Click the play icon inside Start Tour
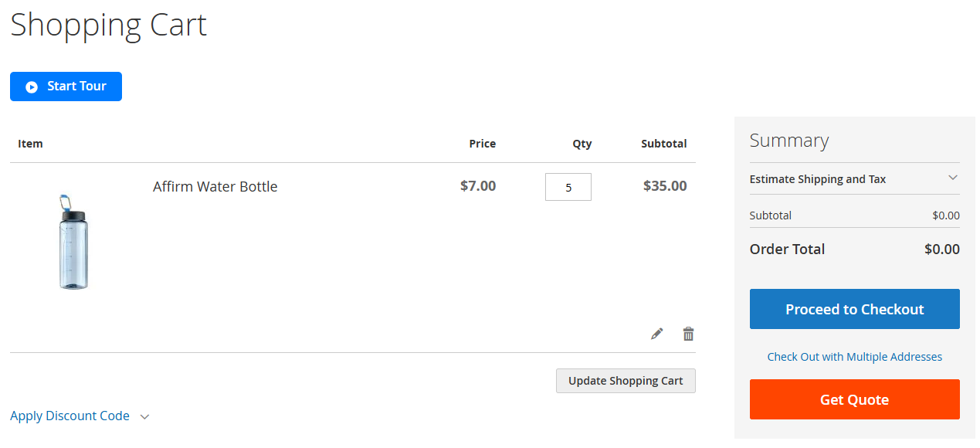The width and height of the screenshot is (980, 448). (31, 87)
